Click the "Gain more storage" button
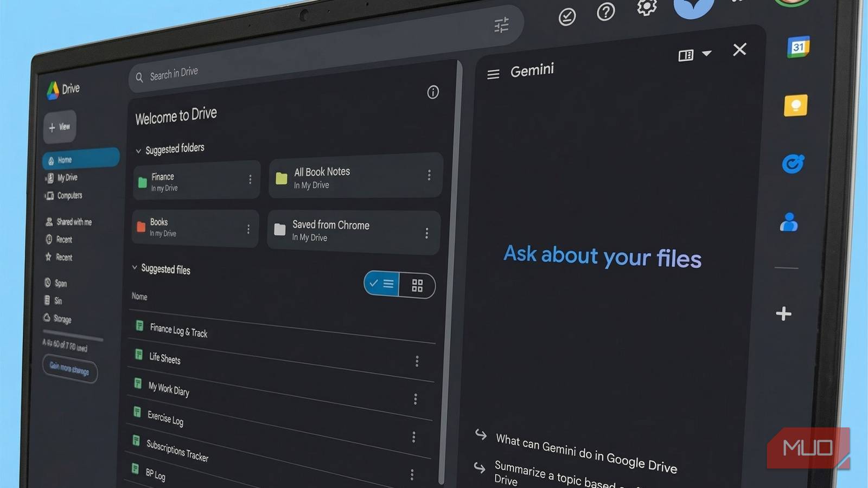This screenshot has width=868, height=488. point(69,369)
